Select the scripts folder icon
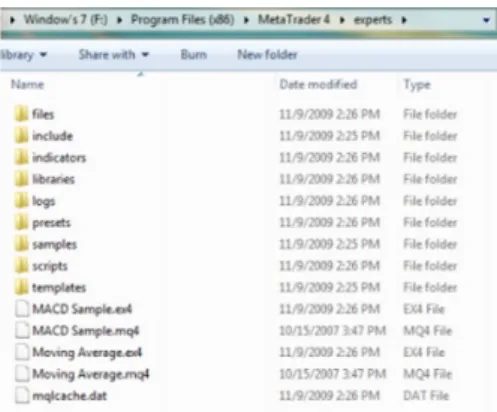 tap(21, 266)
